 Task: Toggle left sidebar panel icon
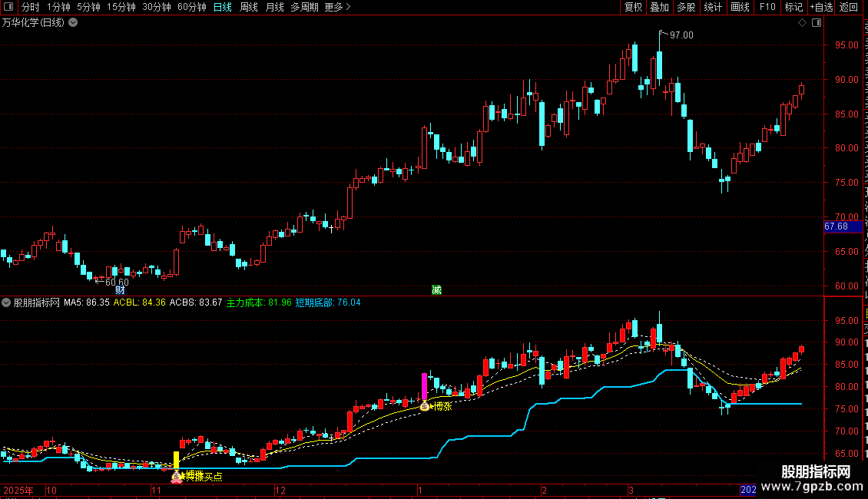coord(8,7)
